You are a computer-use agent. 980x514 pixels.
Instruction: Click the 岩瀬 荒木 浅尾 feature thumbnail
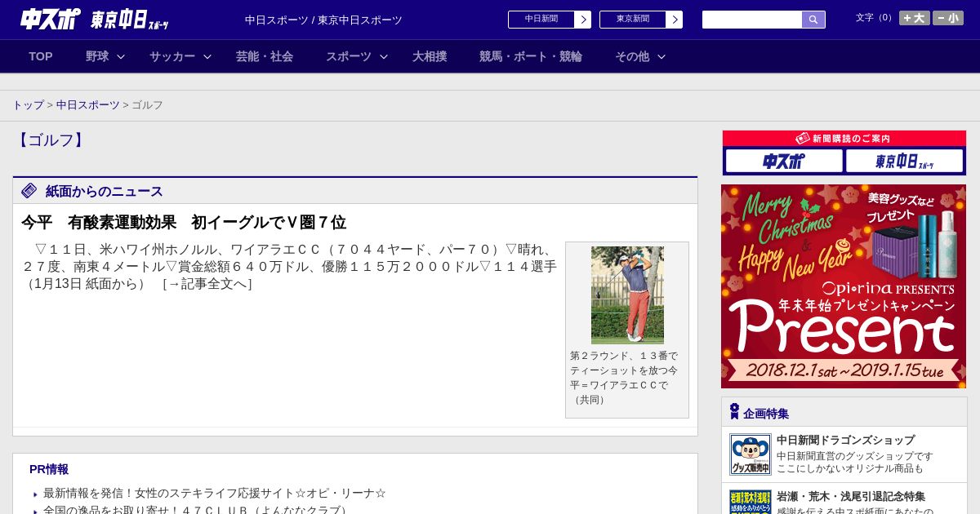[751, 502]
